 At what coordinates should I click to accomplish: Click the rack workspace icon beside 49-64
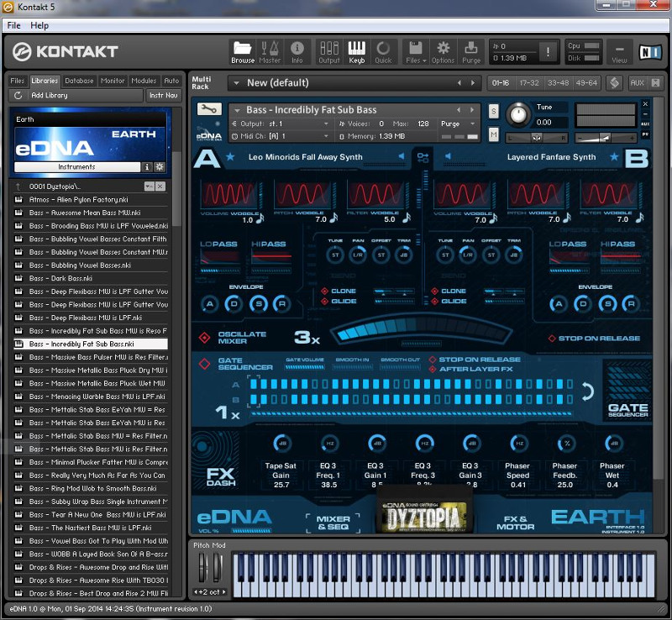coord(614,83)
